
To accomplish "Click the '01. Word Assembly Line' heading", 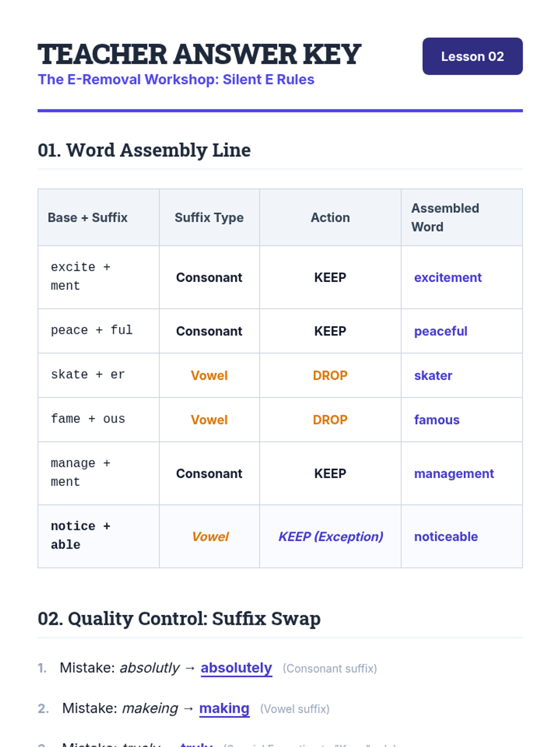I will coord(144,150).
